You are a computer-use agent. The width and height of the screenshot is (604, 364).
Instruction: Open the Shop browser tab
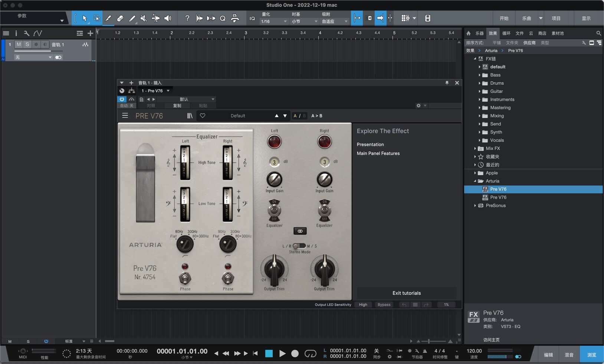[x=542, y=33]
